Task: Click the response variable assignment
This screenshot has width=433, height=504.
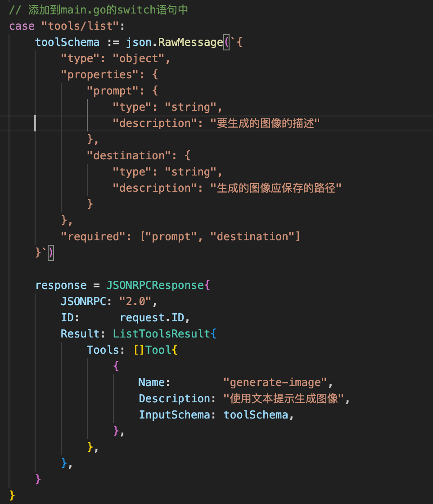Action: click(61, 285)
